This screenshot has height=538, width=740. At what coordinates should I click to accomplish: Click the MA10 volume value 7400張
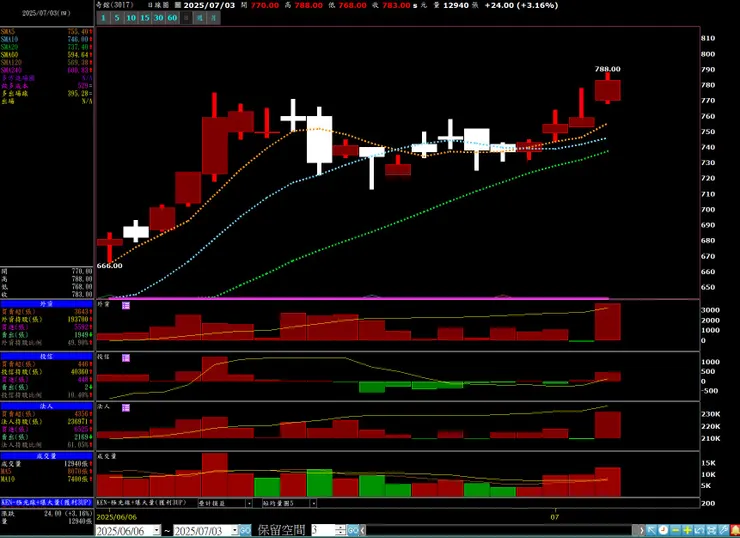80,479
